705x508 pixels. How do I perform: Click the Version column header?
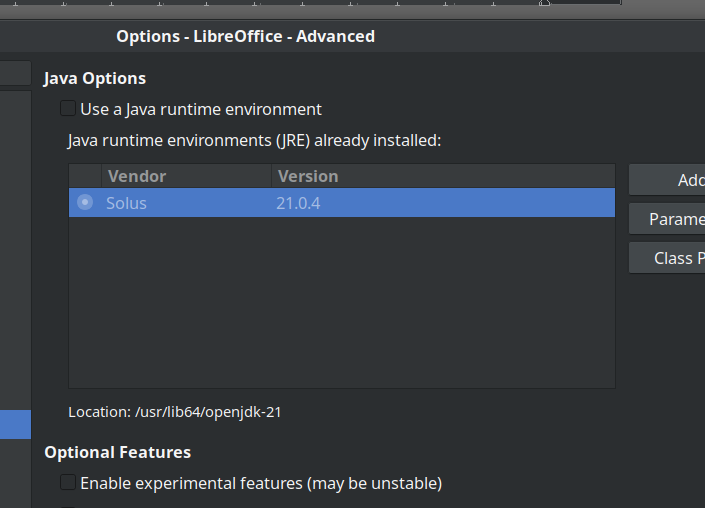coord(308,176)
